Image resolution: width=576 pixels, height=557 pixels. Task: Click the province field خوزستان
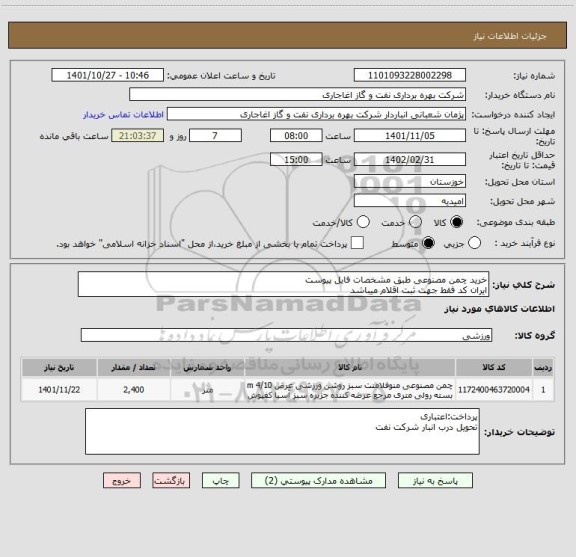click(410, 182)
